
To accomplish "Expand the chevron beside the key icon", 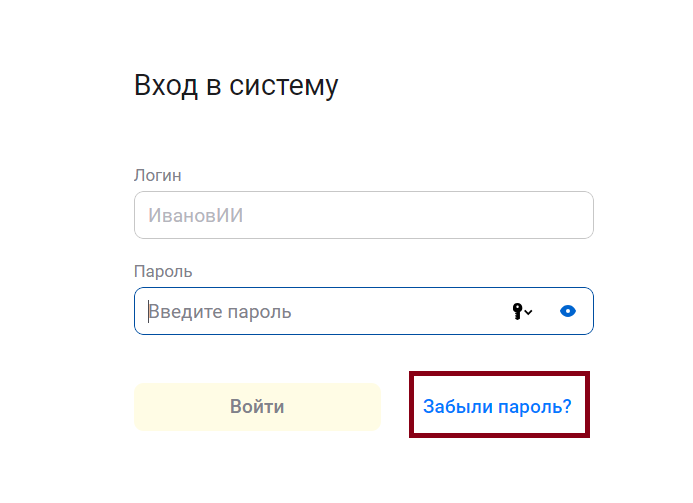I will pyautogui.click(x=529, y=312).
